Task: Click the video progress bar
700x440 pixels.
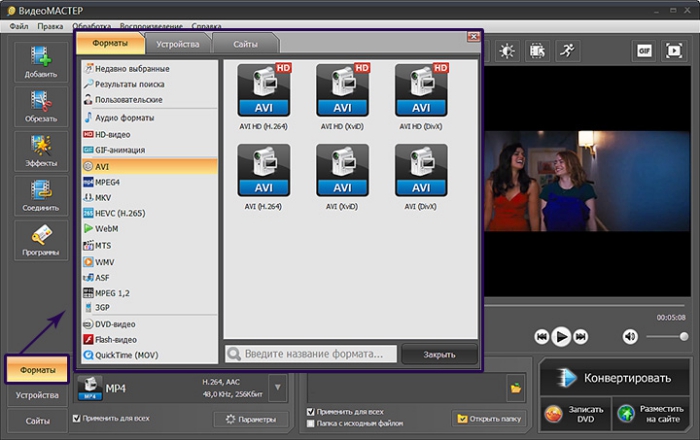Action: tap(585, 306)
